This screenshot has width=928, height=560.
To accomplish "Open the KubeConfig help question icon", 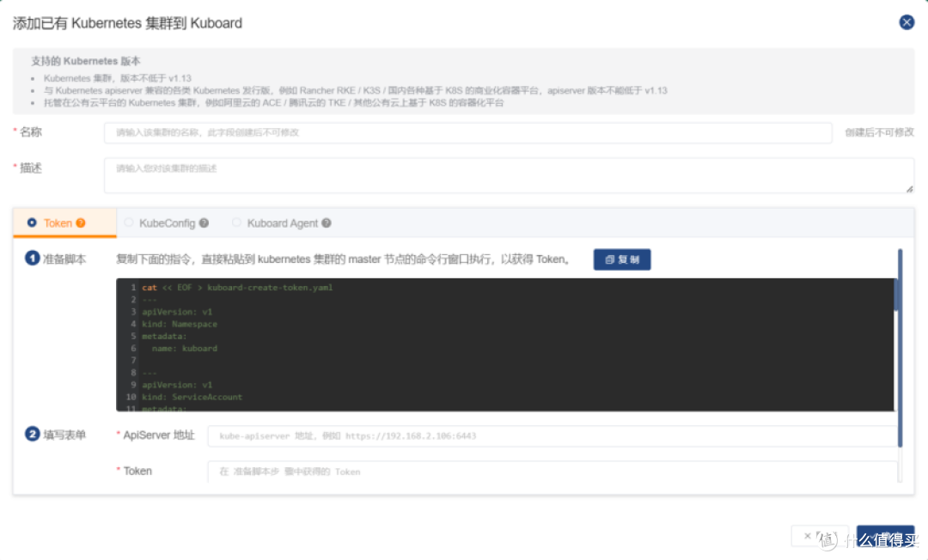I will 204,223.
